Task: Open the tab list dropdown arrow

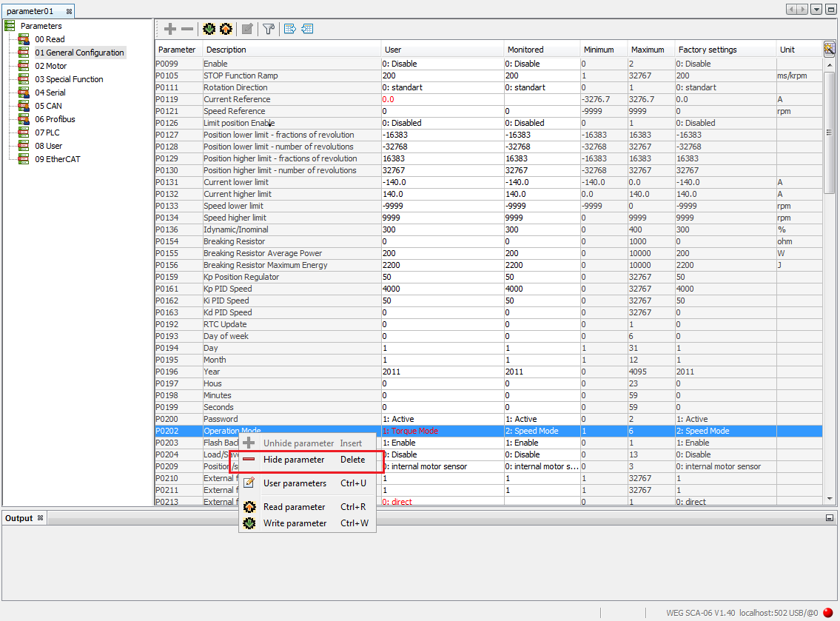Action: point(817,8)
